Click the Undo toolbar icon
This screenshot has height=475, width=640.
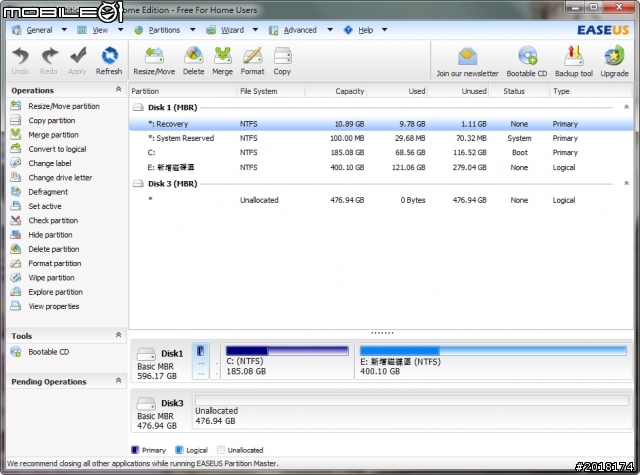20,60
